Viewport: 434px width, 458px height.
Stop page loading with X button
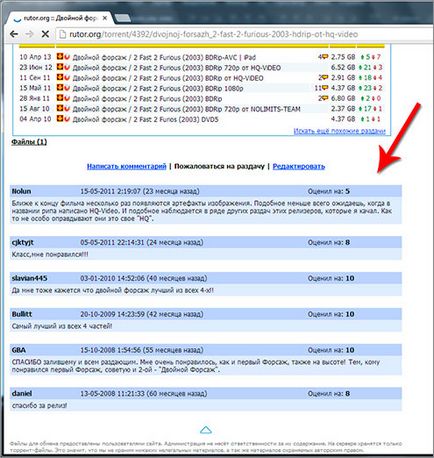[45, 34]
